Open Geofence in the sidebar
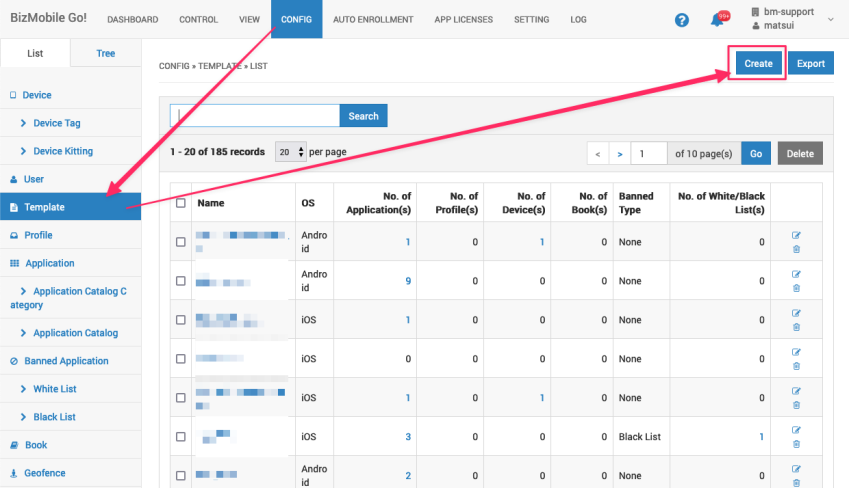The height and width of the screenshot is (488, 849). pyautogui.click(x=43, y=473)
